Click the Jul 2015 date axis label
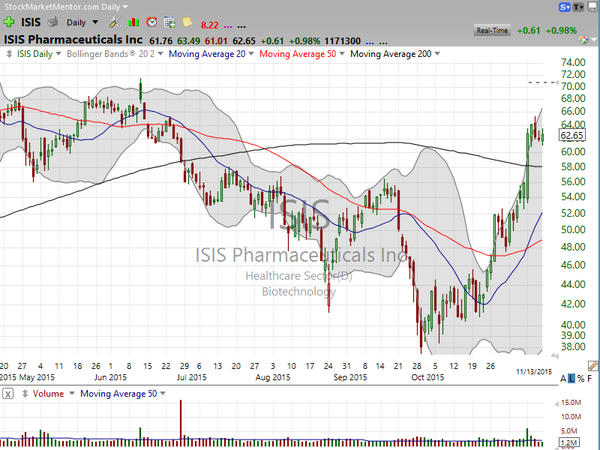 192,377
